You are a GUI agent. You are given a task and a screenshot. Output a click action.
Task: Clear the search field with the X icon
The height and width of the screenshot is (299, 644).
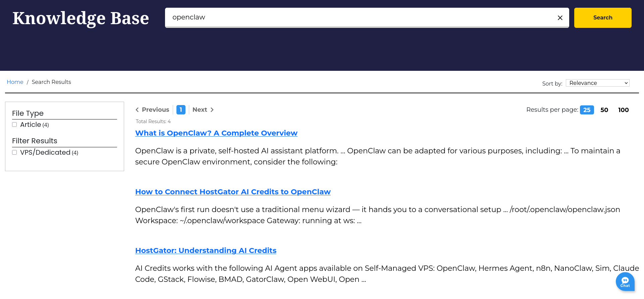pos(560,18)
